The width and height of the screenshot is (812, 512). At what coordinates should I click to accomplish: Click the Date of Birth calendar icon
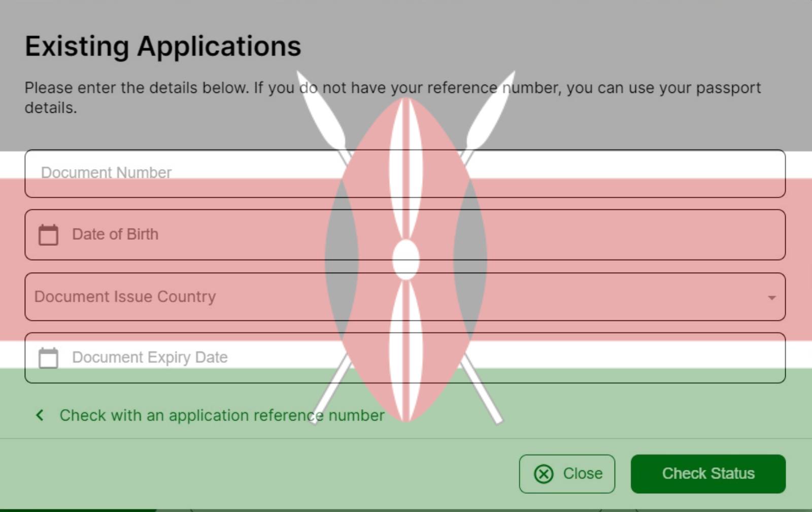tap(47, 234)
